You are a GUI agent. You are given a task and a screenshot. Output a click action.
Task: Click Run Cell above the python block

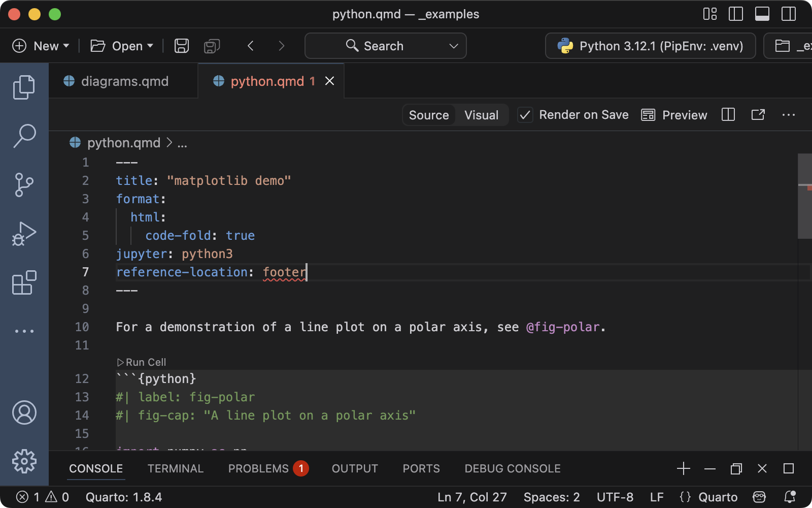point(141,362)
